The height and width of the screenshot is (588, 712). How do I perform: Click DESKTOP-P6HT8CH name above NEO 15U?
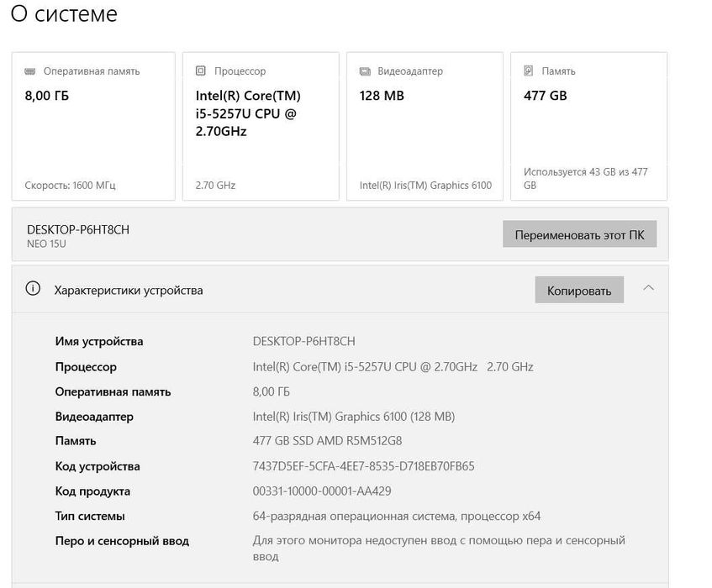pos(78,229)
